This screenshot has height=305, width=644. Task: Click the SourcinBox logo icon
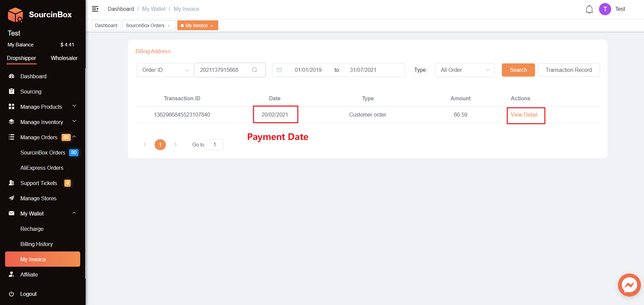point(15,15)
